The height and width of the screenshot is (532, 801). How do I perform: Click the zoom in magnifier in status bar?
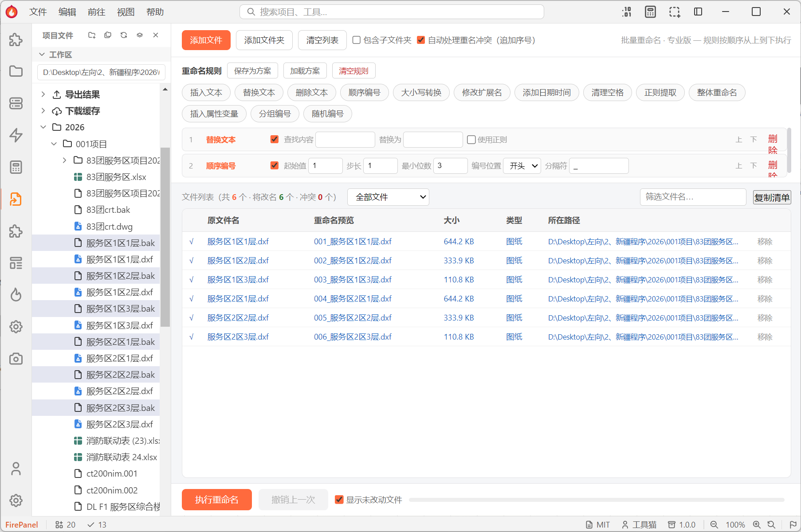[757, 524]
